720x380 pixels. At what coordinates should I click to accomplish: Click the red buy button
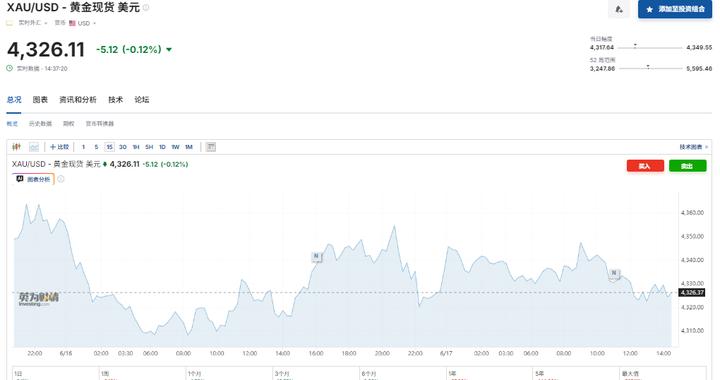645,166
